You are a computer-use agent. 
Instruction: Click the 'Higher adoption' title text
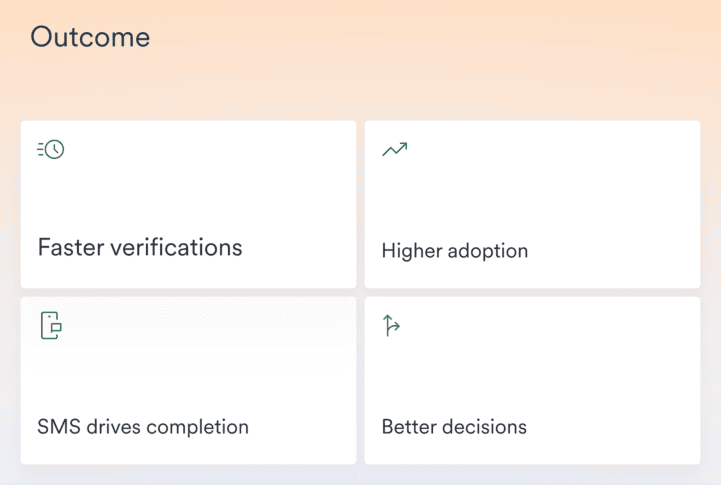click(455, 250)
